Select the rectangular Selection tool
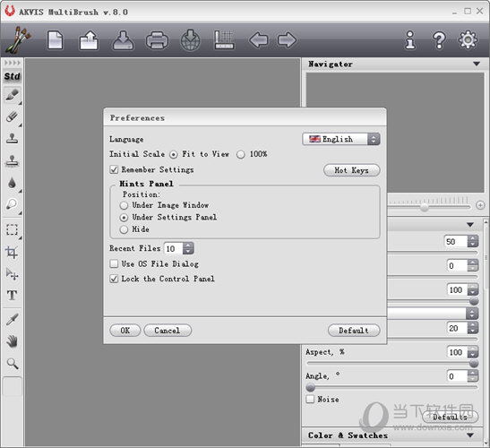The image size is (490, 448). 13,229
